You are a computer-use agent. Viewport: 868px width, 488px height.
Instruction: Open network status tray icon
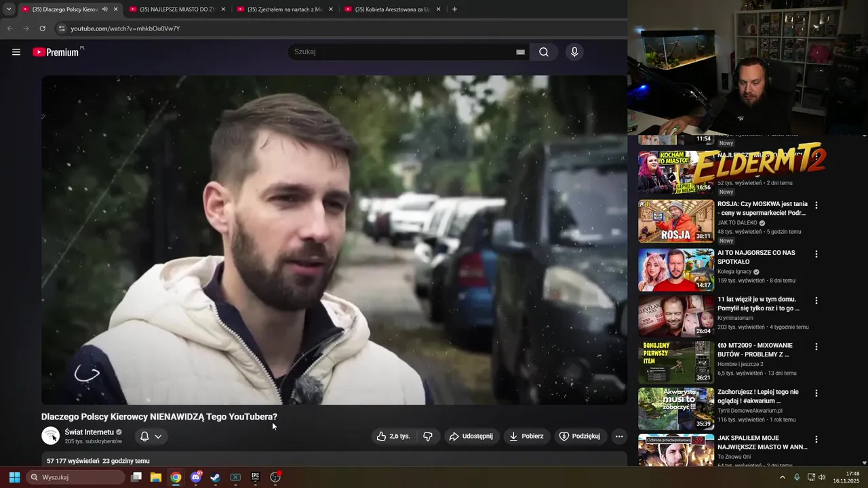[x=811, y=477]
